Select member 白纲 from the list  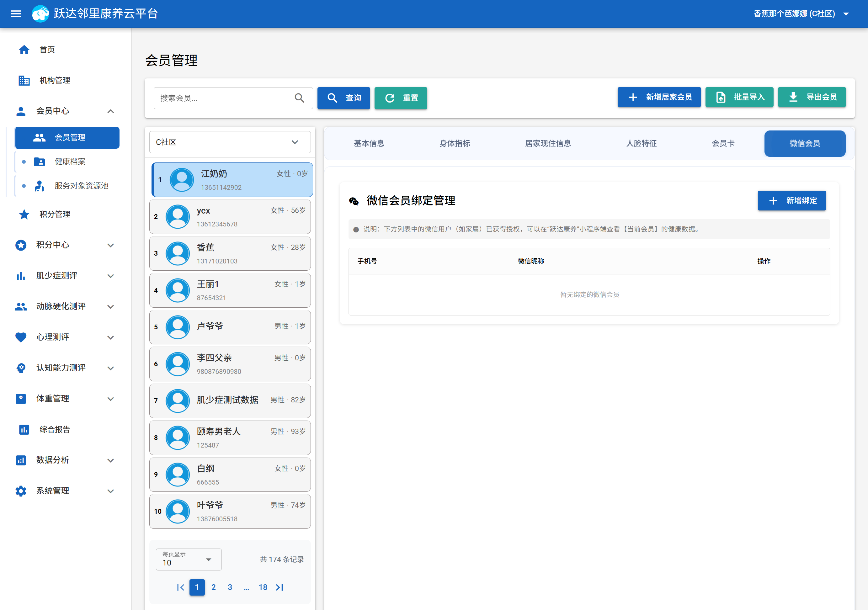(230, 475)
